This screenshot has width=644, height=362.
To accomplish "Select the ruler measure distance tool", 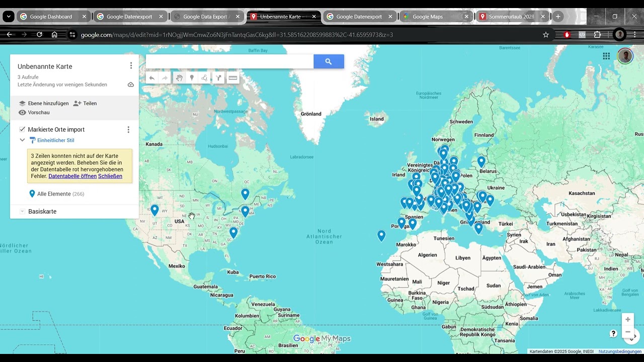I will point(232,78).
